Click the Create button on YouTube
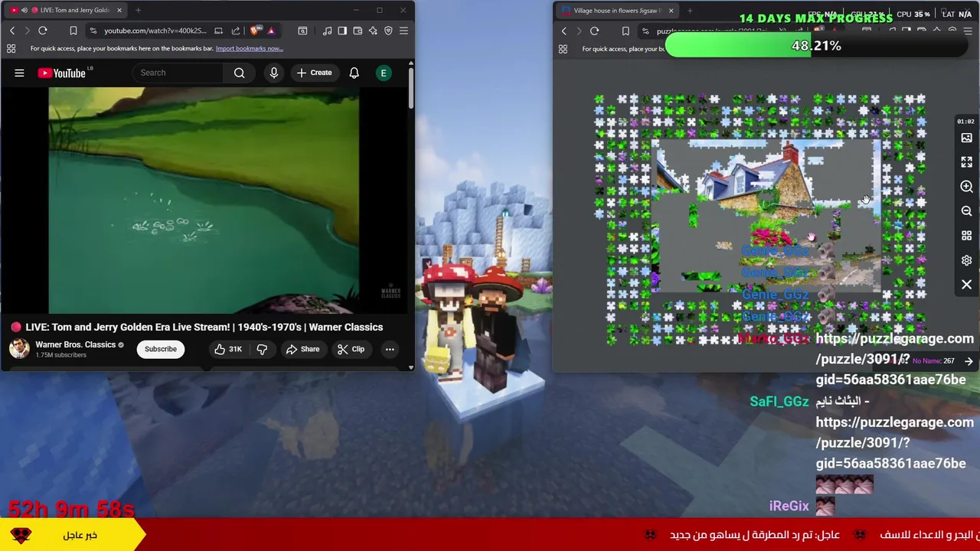This screenshot has width=980, height=551. point(314,73)
